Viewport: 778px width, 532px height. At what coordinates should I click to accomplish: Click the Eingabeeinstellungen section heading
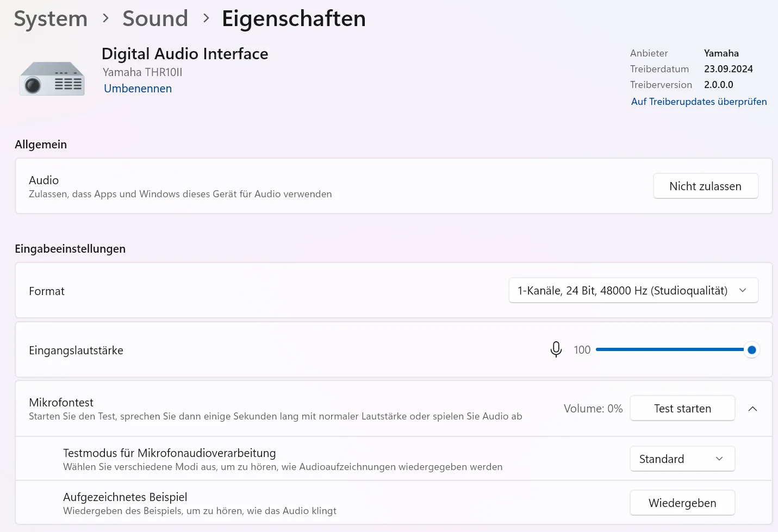70,249
